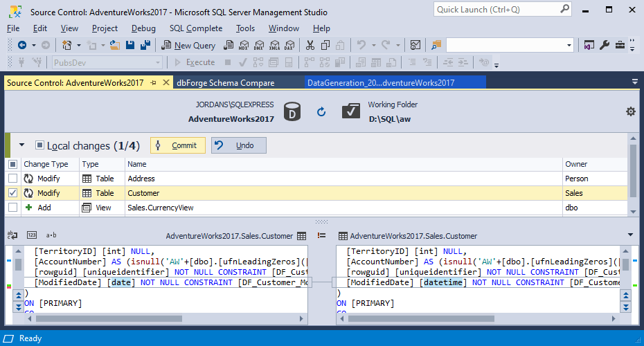The height and width of the screenshot is (346, 644).
Task: Open the SQL Complete menu
Action: [196, 28]
